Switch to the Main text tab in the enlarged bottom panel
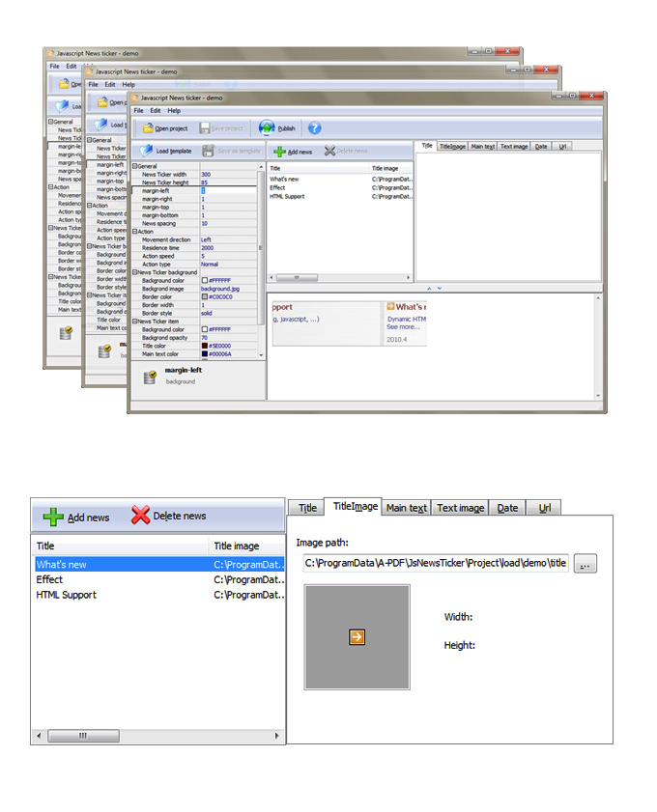The width and height of the screenshot is (657, 812). (x=406, y=508)
